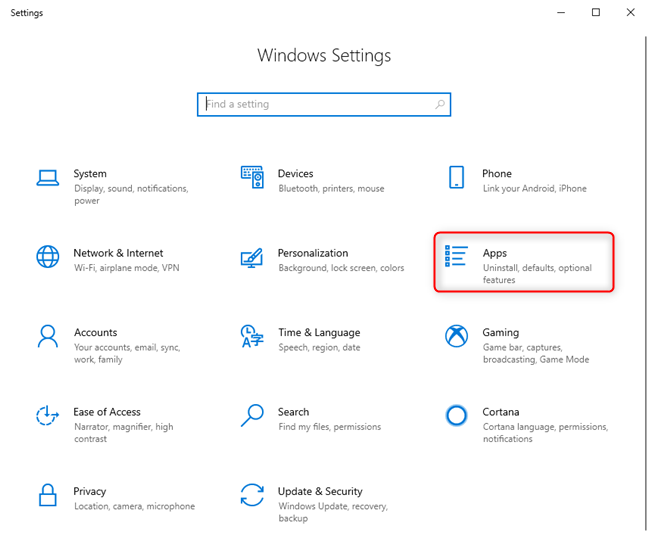This screenshot has width=648, height=547.
Task: Select the Phone heading
Action: (x=497, y=174)
